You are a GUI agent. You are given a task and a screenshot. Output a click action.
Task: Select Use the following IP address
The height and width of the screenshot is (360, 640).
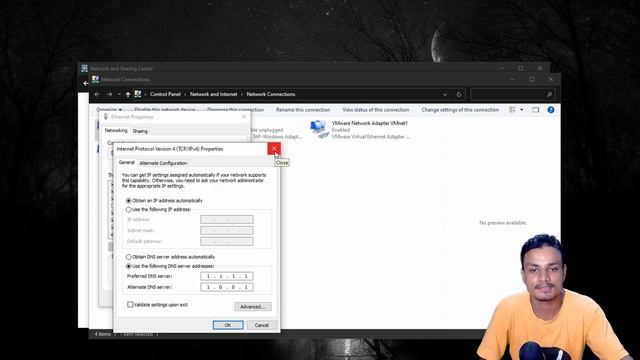[x=129, y=209]
